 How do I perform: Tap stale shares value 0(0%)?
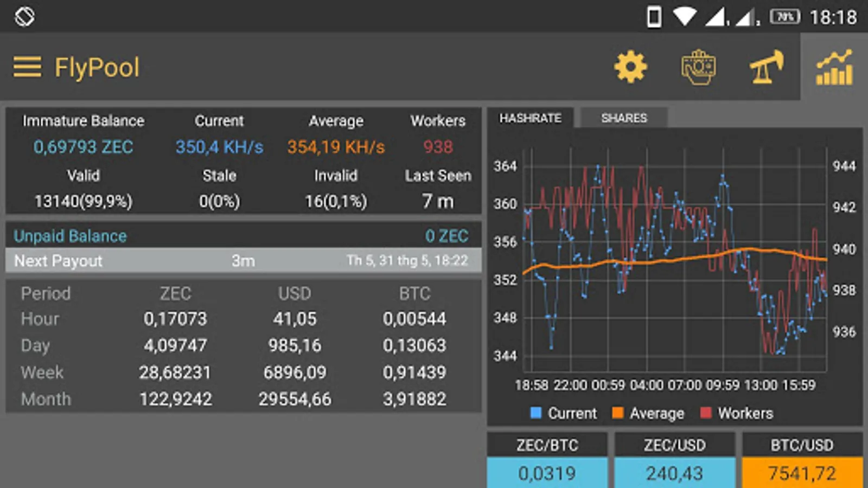(x=219, y=201)
